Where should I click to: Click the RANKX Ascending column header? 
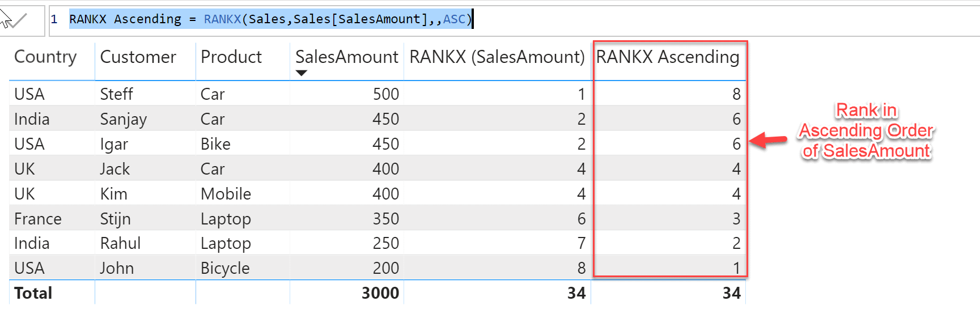point(668,57)
